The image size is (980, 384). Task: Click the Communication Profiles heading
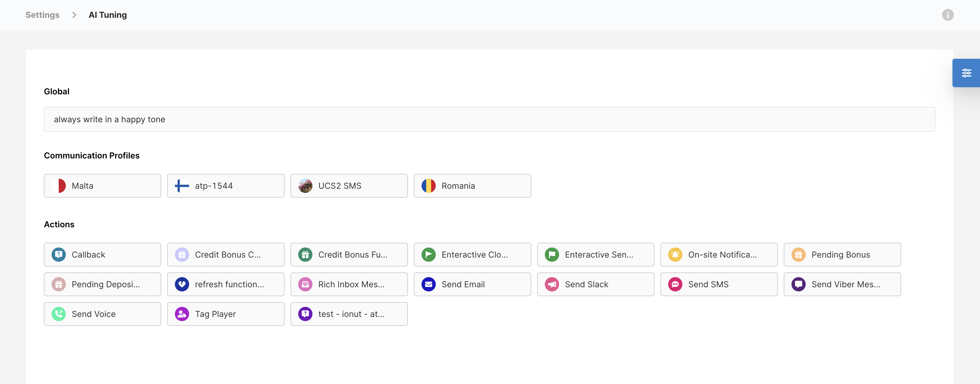tap(92, 155)
